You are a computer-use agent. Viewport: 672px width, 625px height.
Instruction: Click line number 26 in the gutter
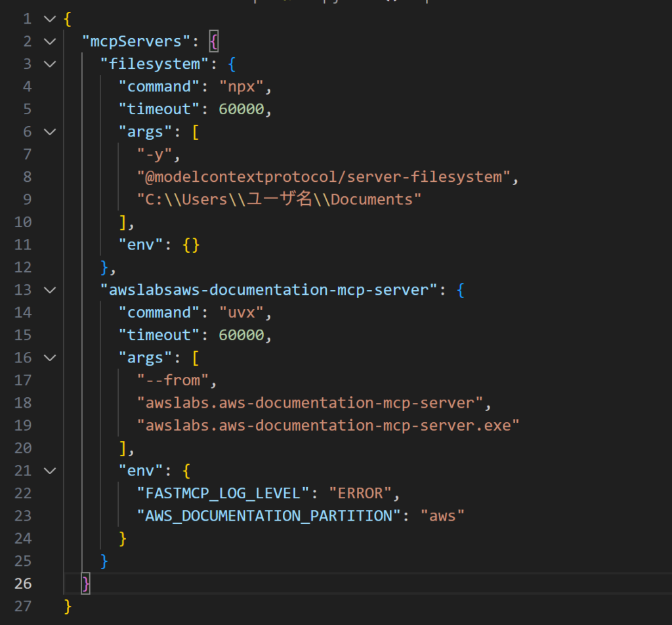pos(23,584)
